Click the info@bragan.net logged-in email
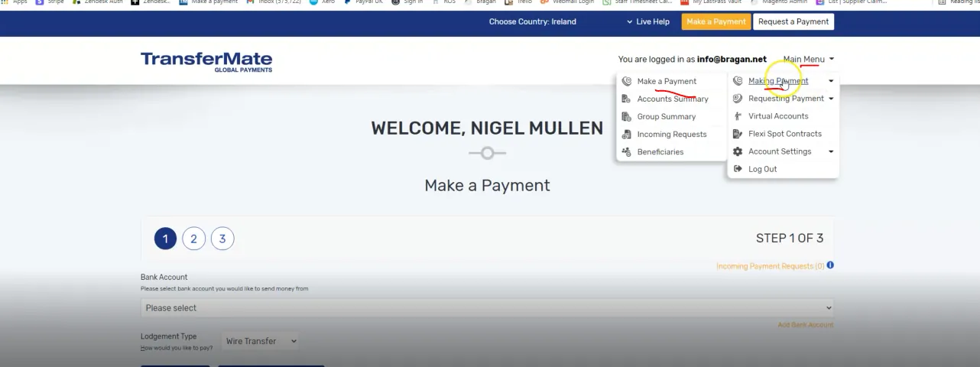The width and height of the screenshot is (980, 367). coord(732,59)
